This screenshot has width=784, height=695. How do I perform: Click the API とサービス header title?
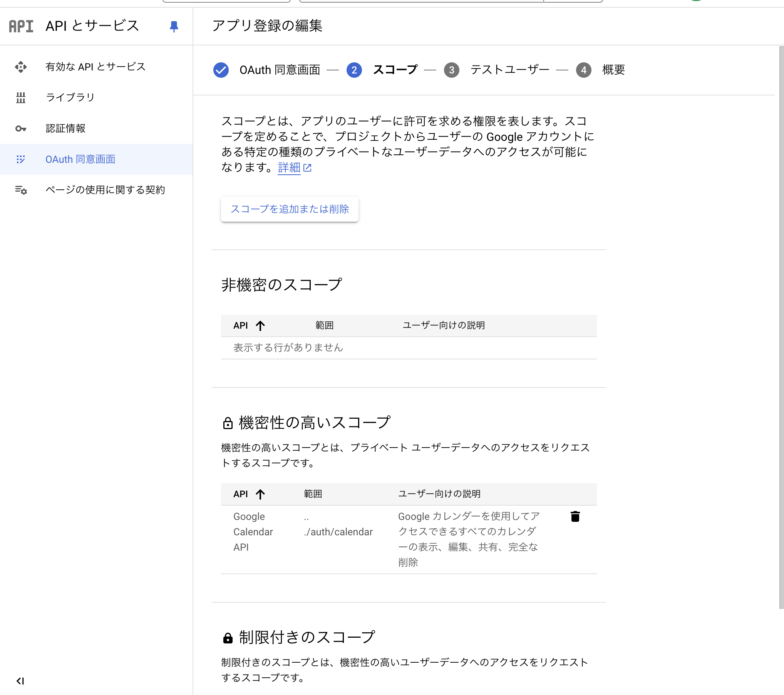pyautogui.click(x=92, y=26)
